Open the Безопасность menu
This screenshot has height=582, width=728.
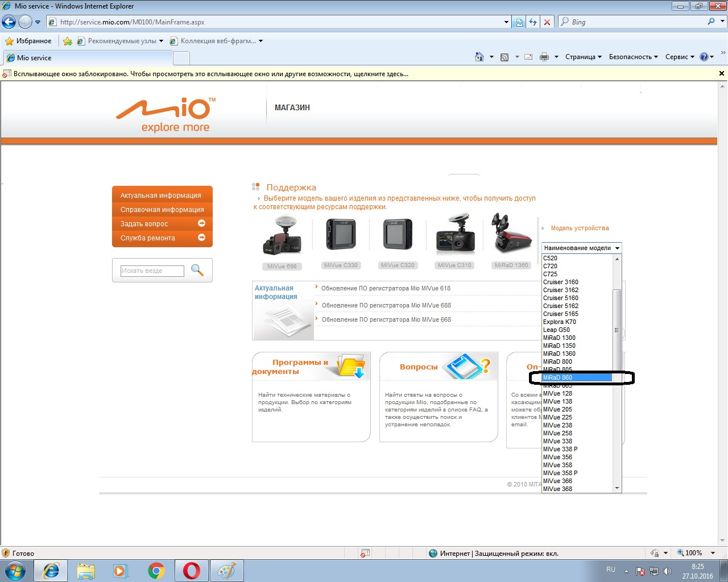633,57
